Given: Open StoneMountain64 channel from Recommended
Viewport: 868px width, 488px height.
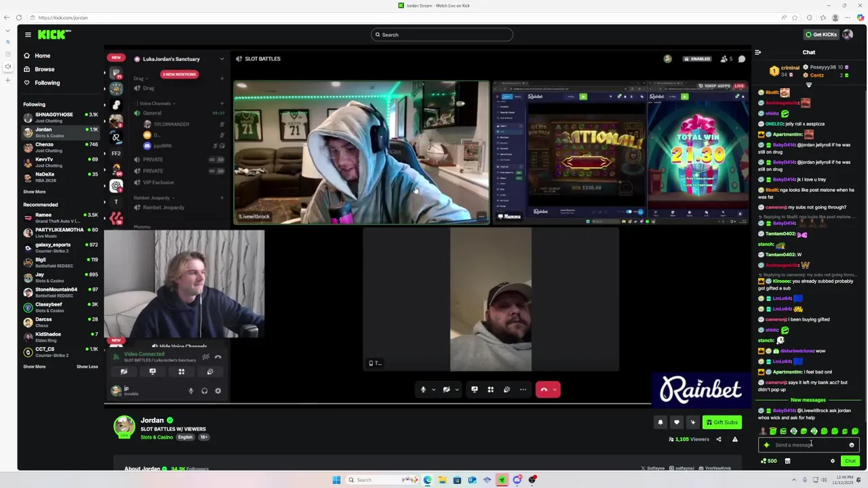Looking at the screenshot, I should pyautogui.click(x=60, y=292).
